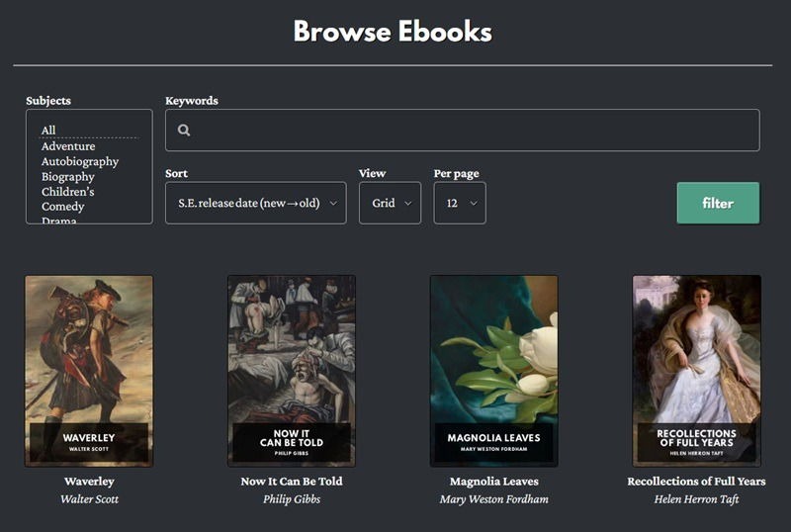Viewport: 791px width, 532px height.
Task: Choose Autobiography from Subjects list
Action: [79, 161]
